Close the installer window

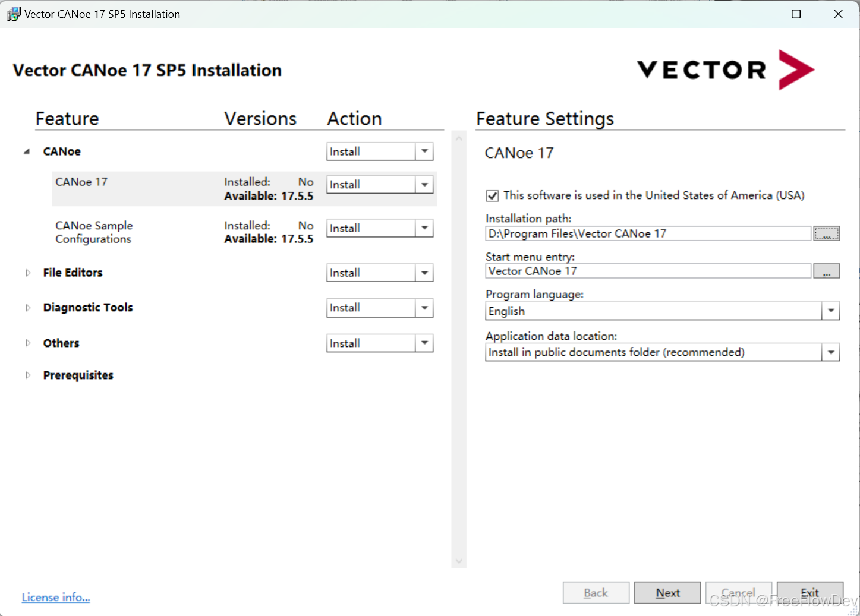coord(838,14)
